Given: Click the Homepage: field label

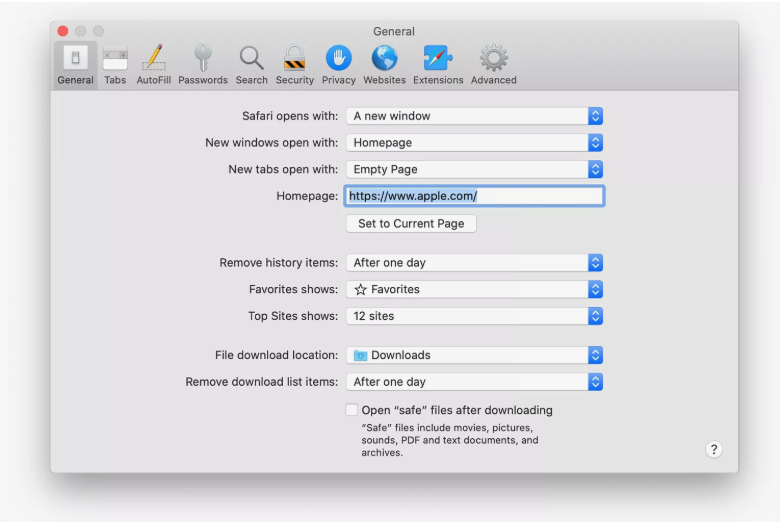Looking at the screenshot, I should coord(307,196).
